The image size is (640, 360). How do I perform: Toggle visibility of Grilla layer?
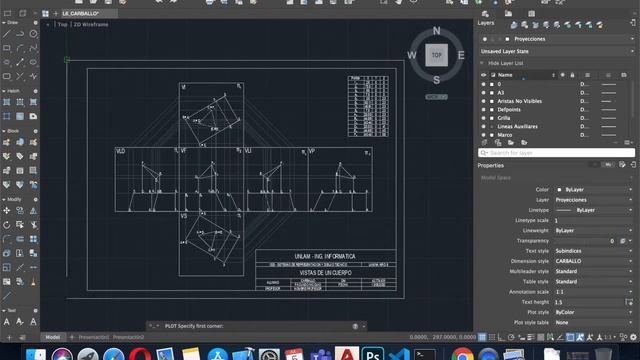click(x=484, y=118)
